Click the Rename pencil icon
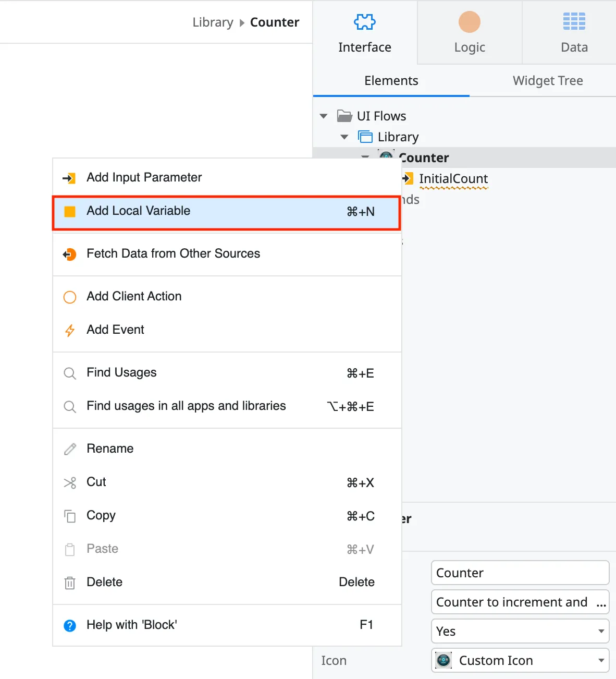This screenshot has height=679, width=616. 70,448
